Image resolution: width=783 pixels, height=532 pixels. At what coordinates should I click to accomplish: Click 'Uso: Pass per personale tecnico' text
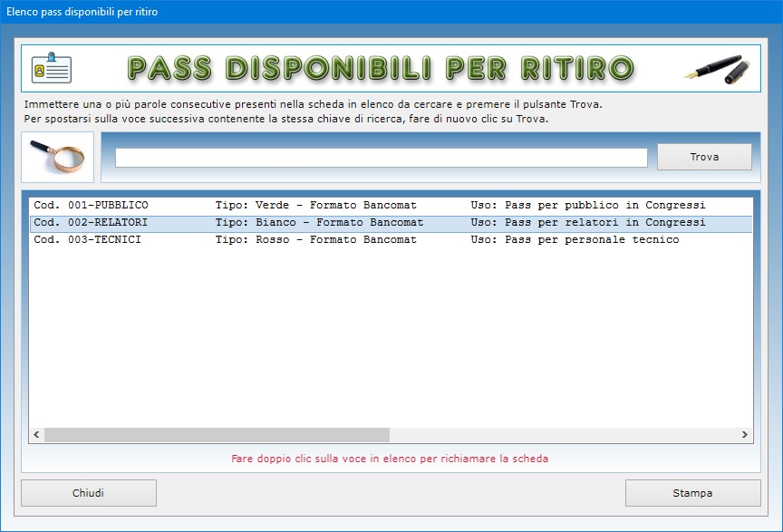pos(575,240)
